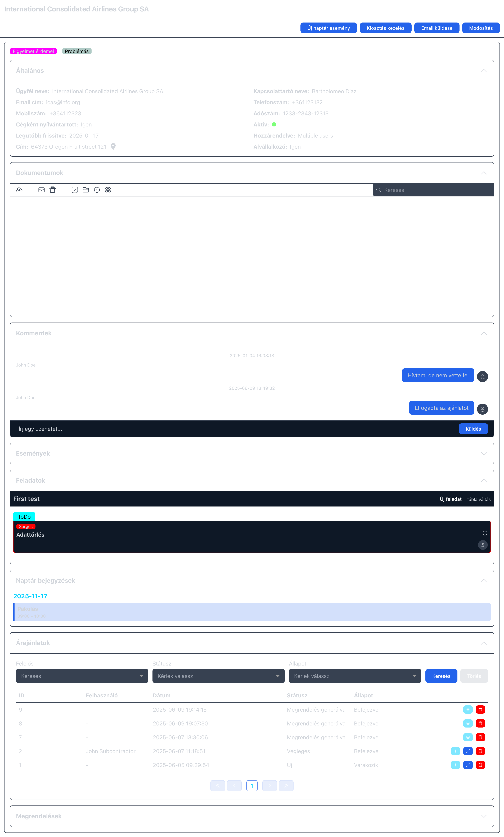The image size is (504, 837).
Task: Click the cloud download icon in Dokumentumok
Action: pyautogui.click(x=19, y=190)
